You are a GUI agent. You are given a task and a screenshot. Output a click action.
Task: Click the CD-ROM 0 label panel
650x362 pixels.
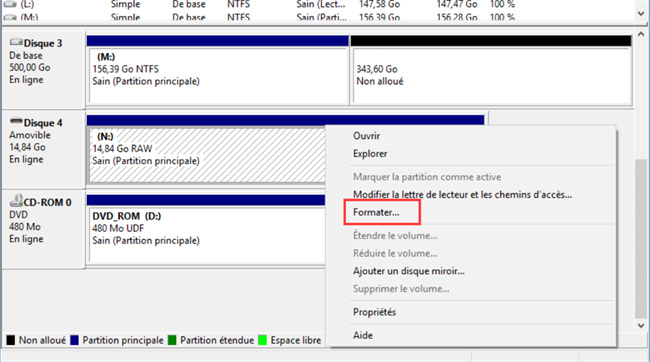[x=44, y=229]
